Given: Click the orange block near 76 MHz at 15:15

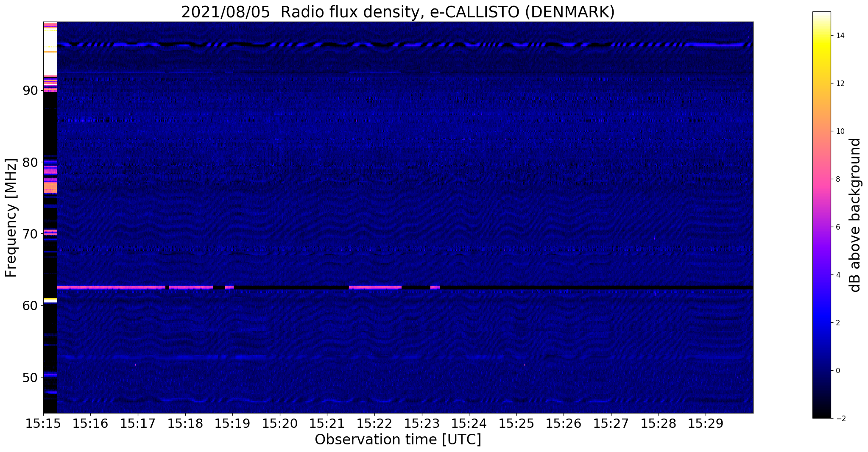Looking at the screenshot, I should [x=50, y=188].
